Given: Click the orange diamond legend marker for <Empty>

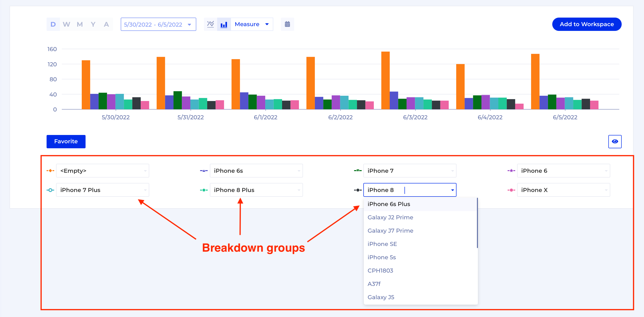Looking at the screenshot, I should [50, 171].
